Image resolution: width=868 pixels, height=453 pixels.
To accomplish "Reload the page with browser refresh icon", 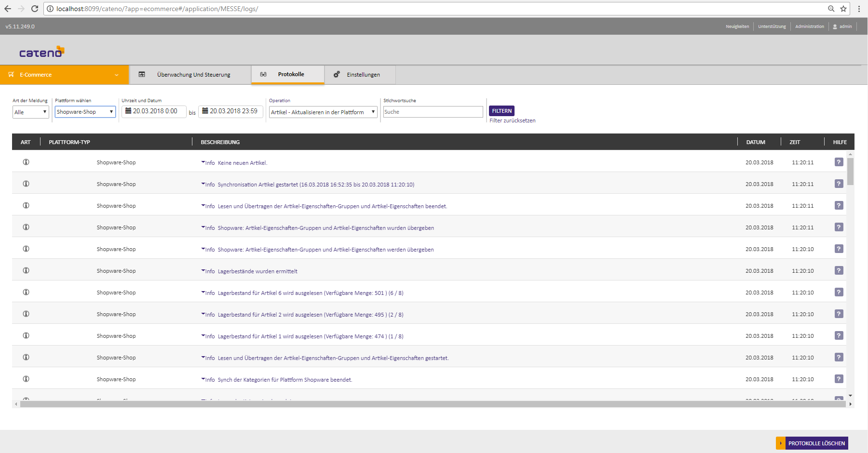I will 35,9.
